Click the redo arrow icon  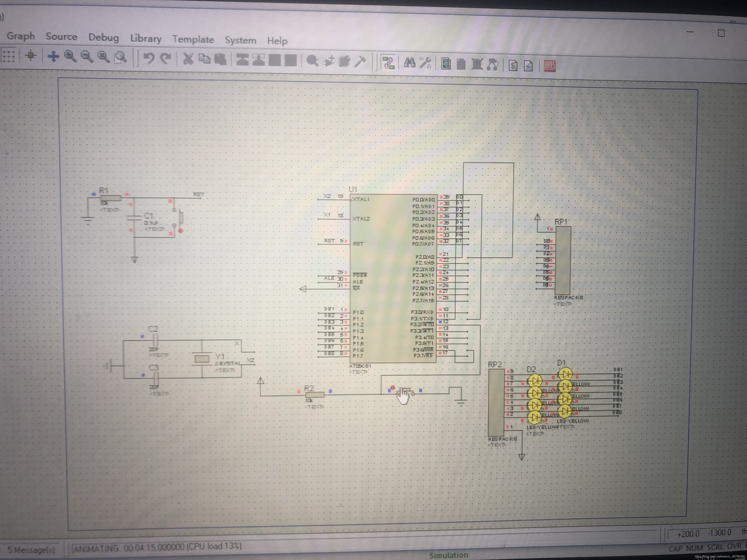tap(165, 58)
